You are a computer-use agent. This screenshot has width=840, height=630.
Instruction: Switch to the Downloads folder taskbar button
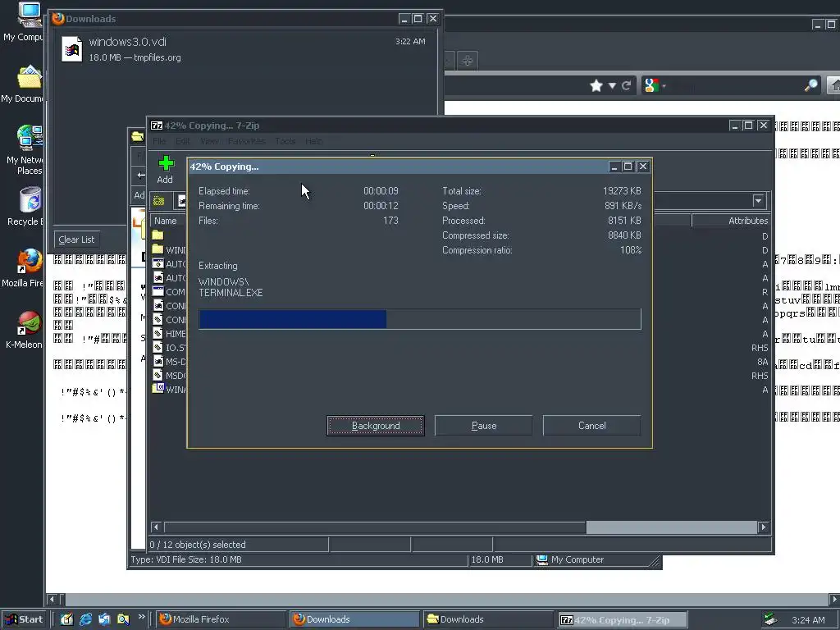(x=488, y=619)
